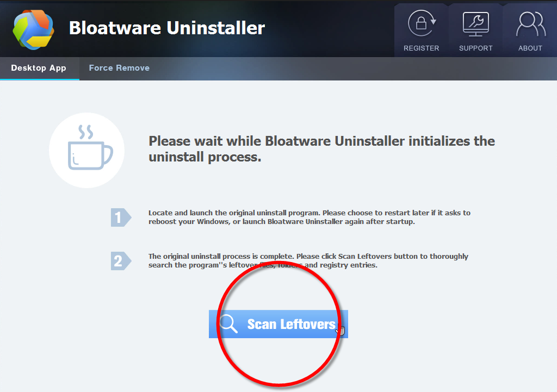This screenshot has width=557, height=392.
Task: Click the REGISTER text label
Action: pyautogui.click(x=422, y=48)
